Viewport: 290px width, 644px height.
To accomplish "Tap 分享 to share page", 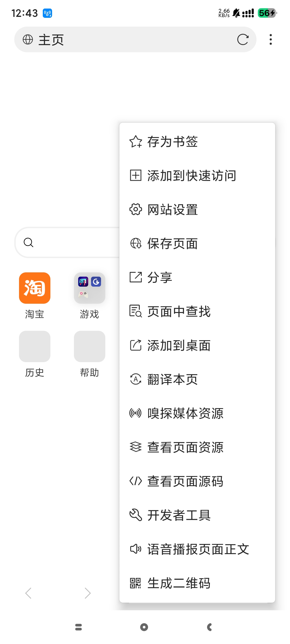I will (159, 278).
